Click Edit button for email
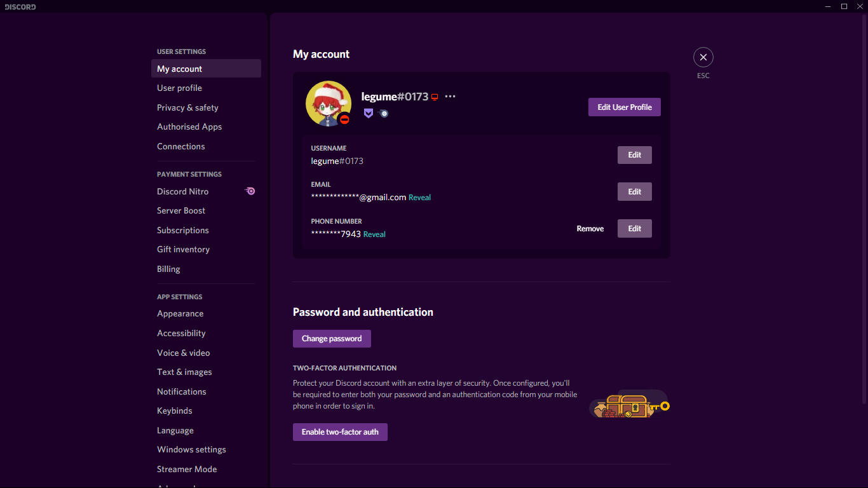This screenshot has width=868, height=488. coord(634,192)
